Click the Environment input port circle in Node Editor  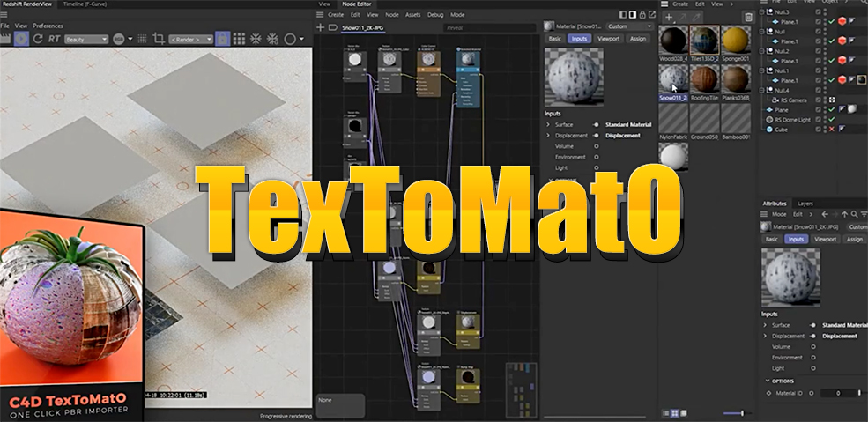597,157
